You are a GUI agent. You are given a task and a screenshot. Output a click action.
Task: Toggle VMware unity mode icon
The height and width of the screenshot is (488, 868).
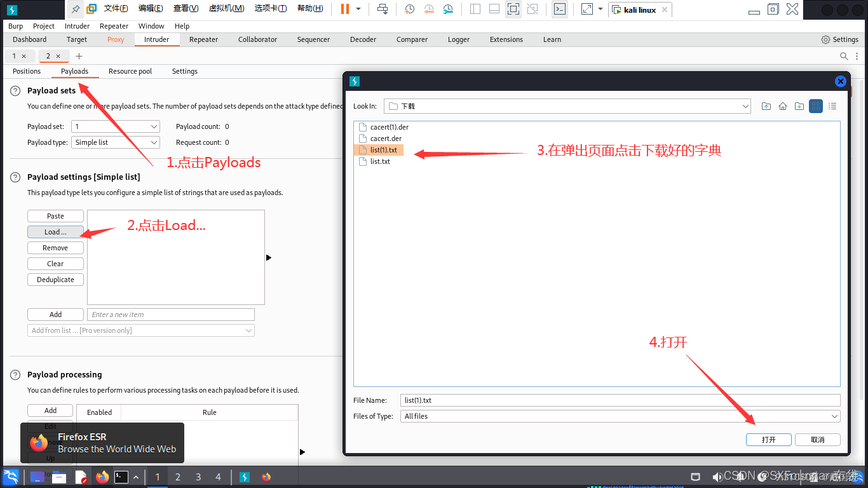click(x=532, y=9)
